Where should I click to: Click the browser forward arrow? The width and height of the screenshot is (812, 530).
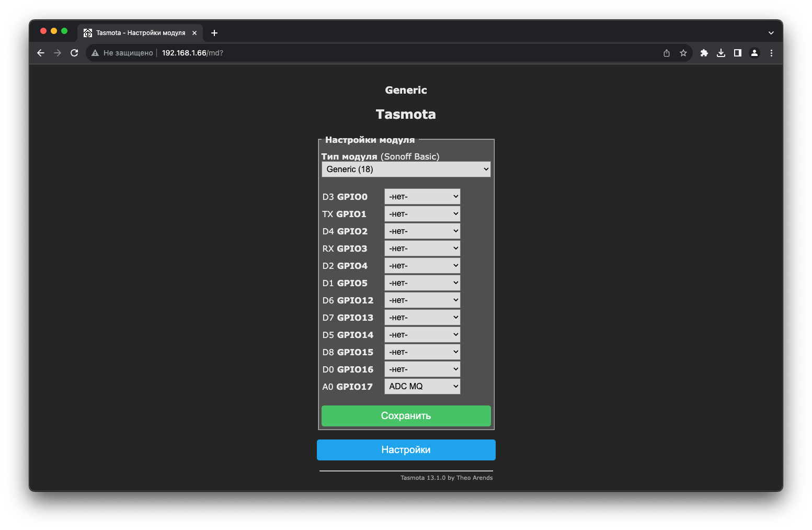coord(58,53)
